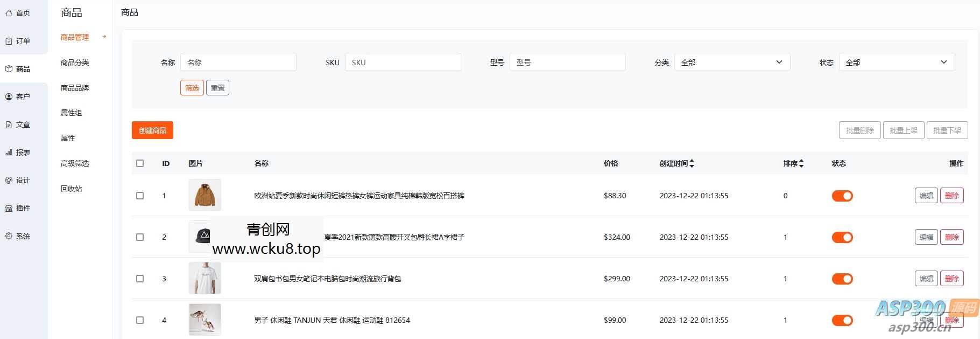Open the 首页 home icon in the sidebar

[x=9, y=13]
